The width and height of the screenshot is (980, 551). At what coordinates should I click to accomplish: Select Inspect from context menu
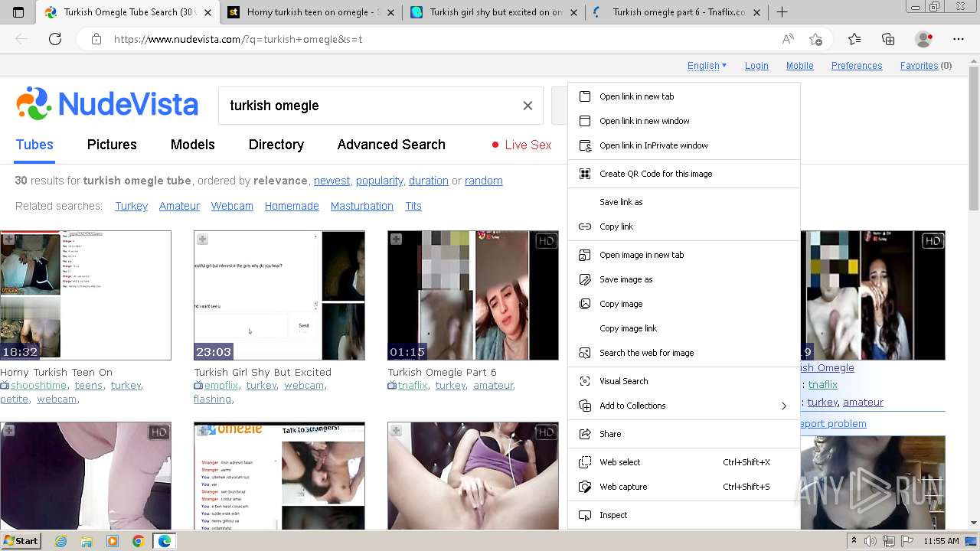point(684,515)
